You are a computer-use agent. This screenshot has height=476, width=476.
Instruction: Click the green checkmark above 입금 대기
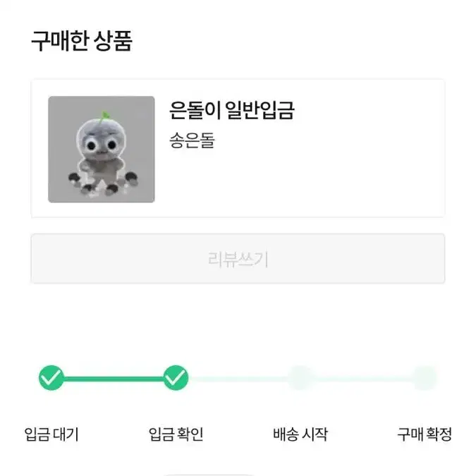click(x=51, y=378)
